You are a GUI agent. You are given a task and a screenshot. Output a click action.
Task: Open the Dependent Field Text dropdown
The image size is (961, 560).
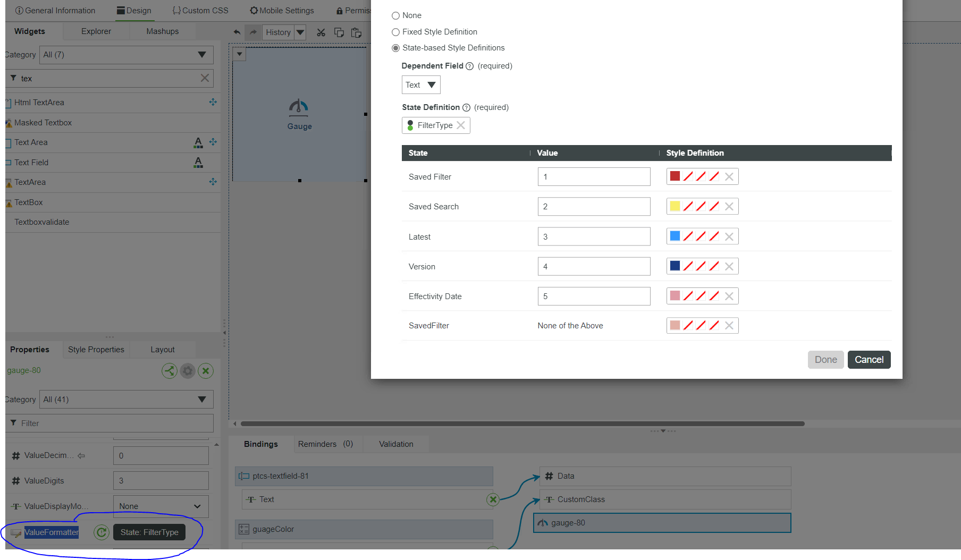(420, 85)
